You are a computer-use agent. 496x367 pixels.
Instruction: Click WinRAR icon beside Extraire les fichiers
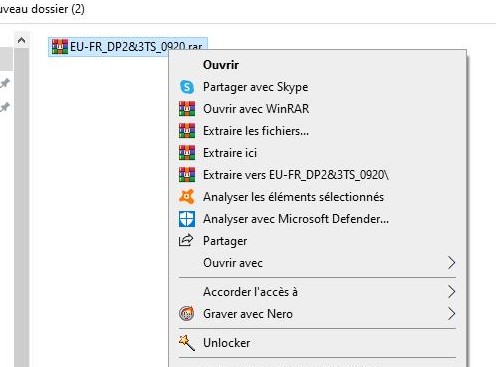pyautogui.click(x=187, y=131)
